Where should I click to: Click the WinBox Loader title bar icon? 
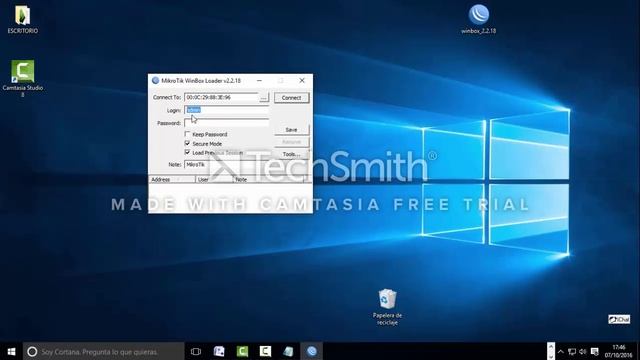tap(156, 80)
